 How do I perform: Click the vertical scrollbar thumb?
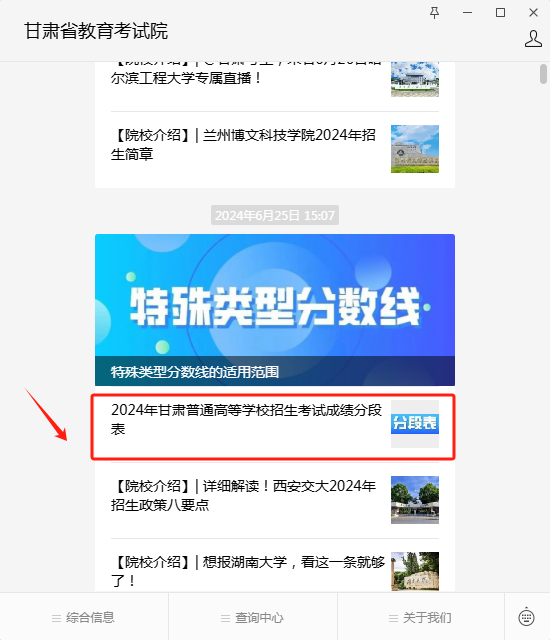pyautogui.click(x=543, y=74)
